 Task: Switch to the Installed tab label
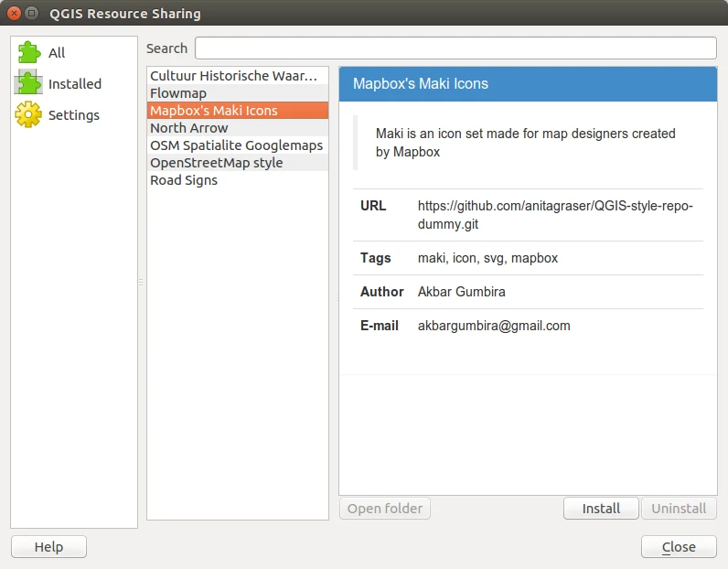(75, 83)
